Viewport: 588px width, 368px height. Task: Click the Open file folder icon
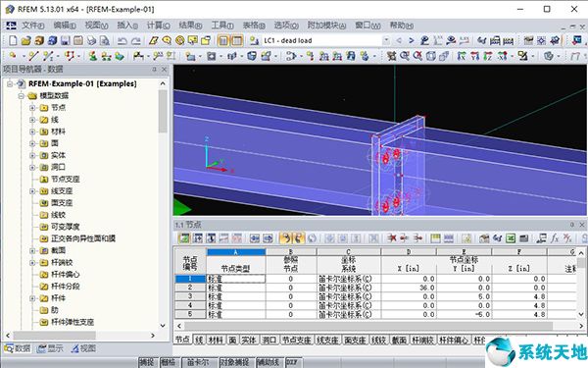(25, 40)
